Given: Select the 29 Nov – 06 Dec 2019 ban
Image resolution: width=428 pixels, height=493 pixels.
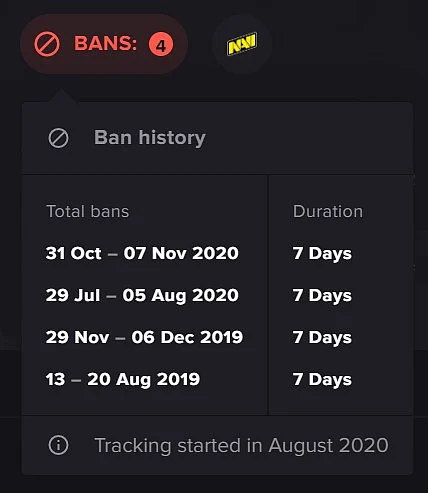Looking at the screenshot, I should 144,337.
